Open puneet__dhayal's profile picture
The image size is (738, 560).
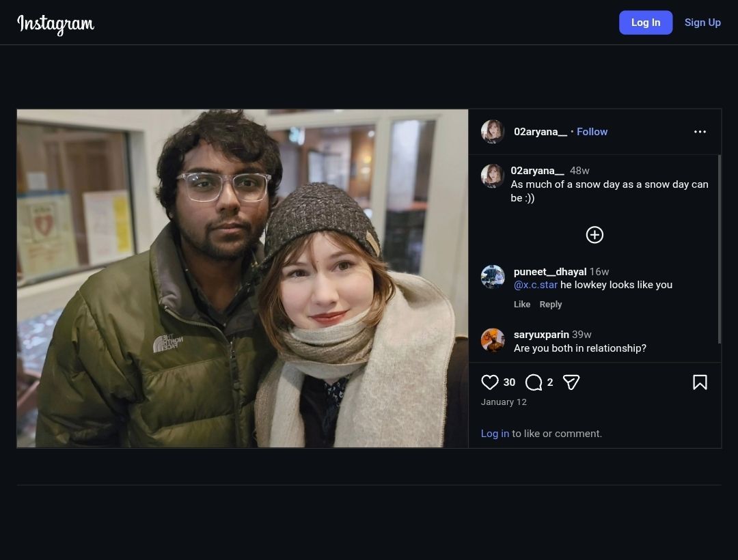point(493,277)
